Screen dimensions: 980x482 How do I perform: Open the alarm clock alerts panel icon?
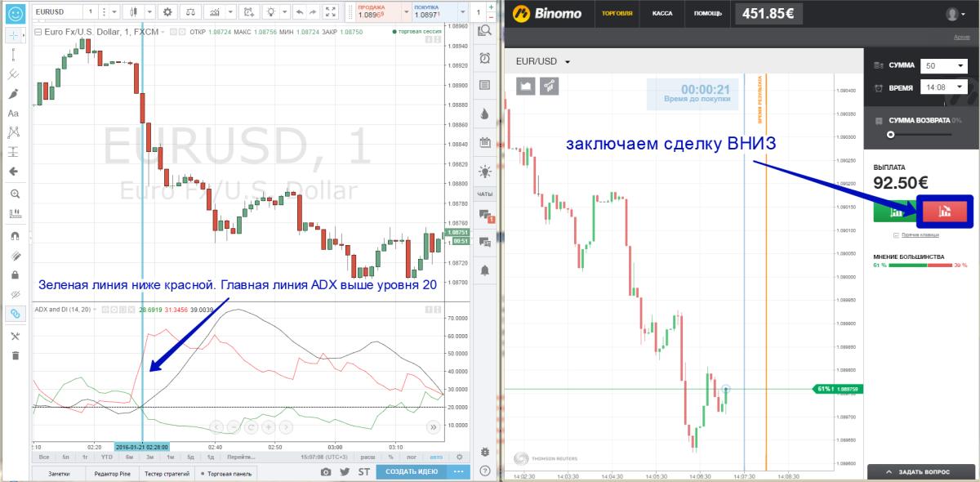pos(485,57)
